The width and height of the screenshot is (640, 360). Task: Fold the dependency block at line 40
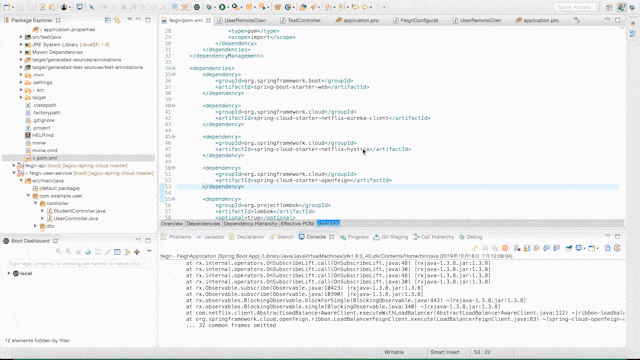pyautogui.click(x=173, y=106)
